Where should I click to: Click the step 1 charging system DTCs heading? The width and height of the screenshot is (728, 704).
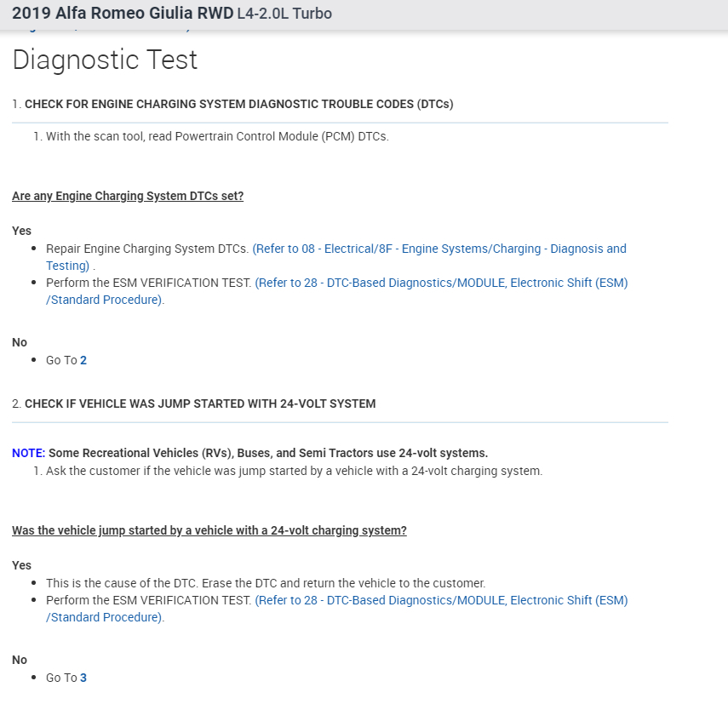(x=238, y=104)
